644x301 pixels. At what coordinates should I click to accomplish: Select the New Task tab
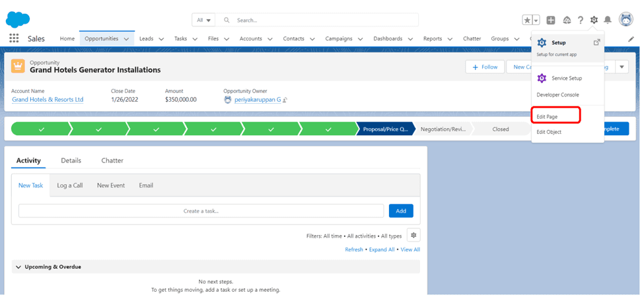click(x=31, y=185)
